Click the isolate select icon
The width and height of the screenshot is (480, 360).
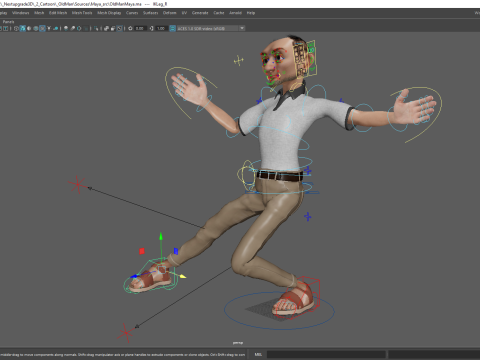pos(96,28)
